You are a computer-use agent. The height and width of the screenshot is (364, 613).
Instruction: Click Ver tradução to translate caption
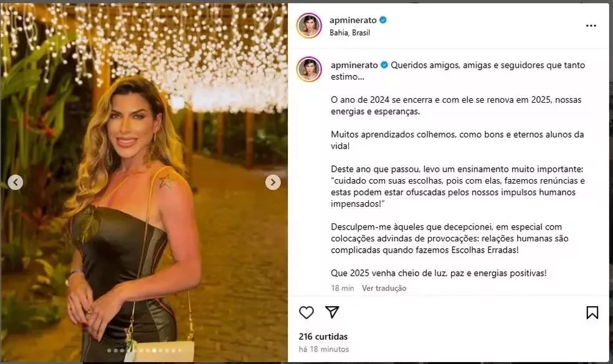pos(384,288)
